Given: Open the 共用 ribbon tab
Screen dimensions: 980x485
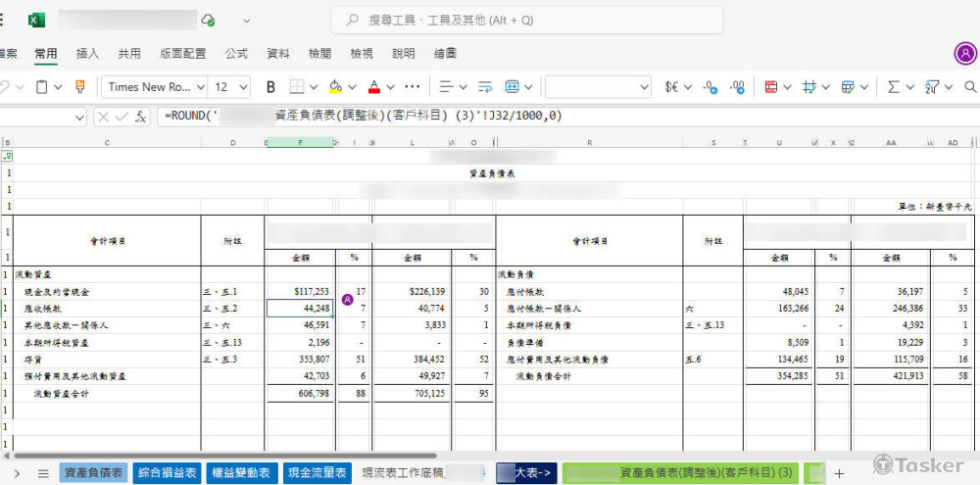Looking at the screenshot, I should pos(129,54).
